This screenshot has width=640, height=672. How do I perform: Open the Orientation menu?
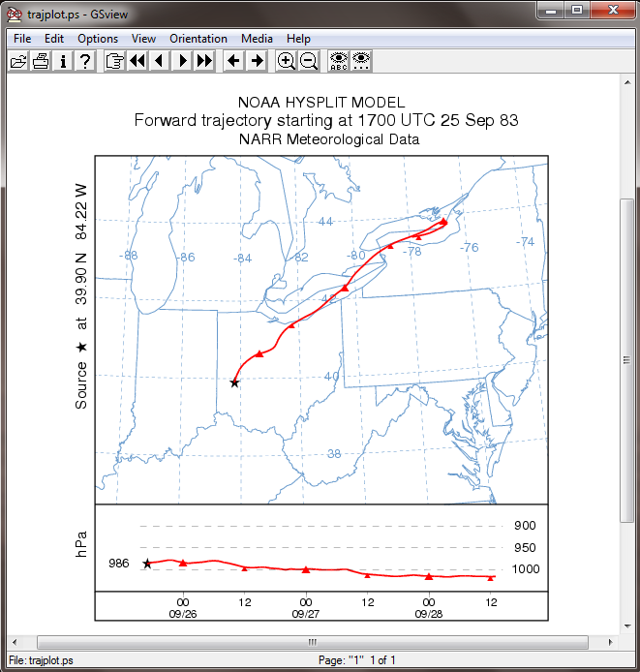tap(198, 39)
